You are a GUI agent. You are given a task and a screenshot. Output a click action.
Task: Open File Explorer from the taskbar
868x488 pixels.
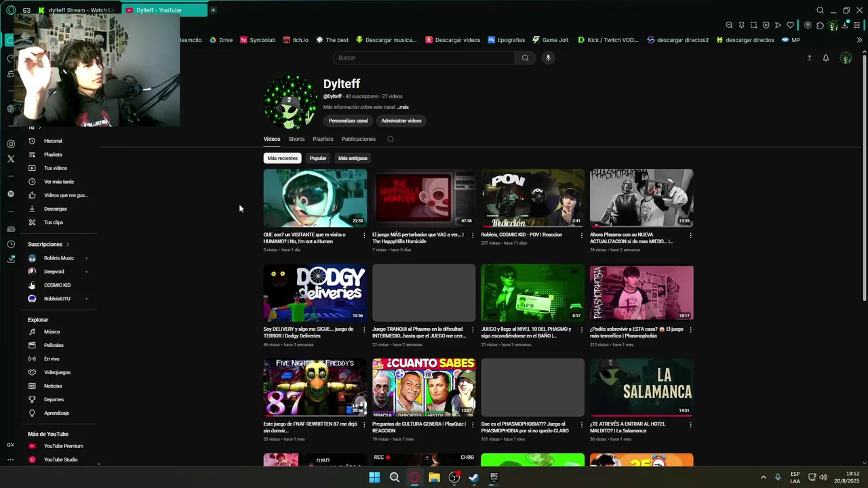point(434,477)
